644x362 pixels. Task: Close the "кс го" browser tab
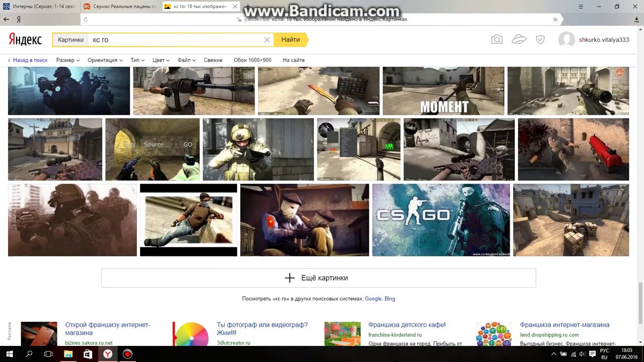(x=235, y=7)
